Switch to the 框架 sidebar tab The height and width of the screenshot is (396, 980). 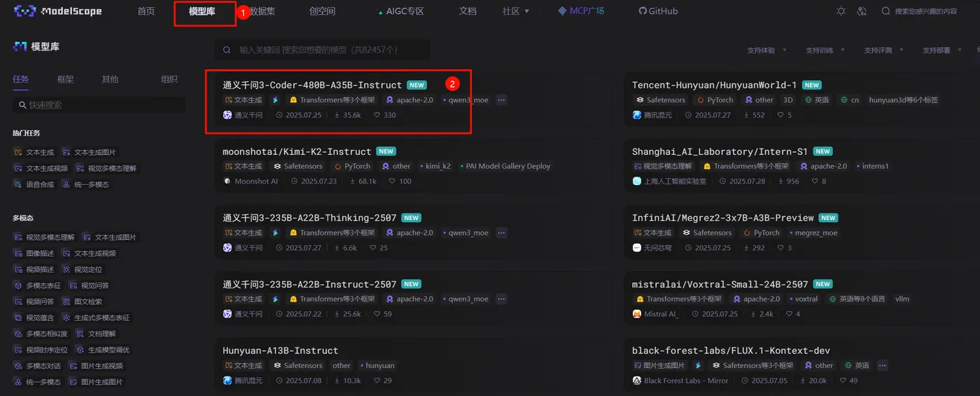pos(65,79)
